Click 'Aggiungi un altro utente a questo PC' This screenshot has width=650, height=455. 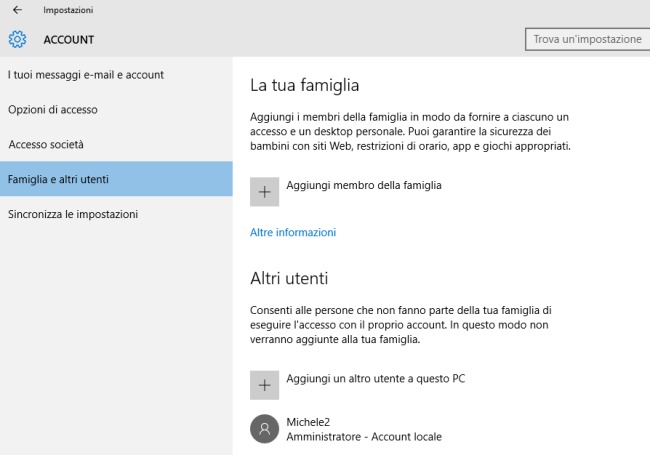click(376, 378)
